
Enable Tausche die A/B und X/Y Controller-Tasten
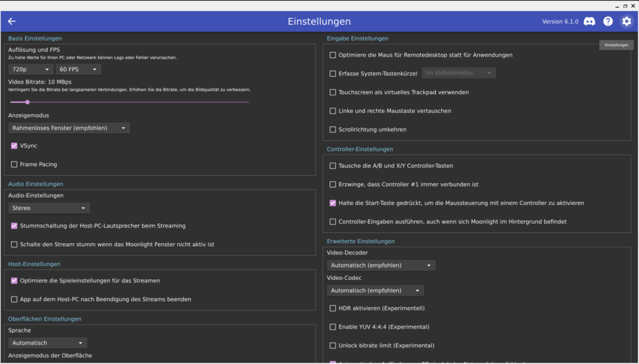click(333, 166)
